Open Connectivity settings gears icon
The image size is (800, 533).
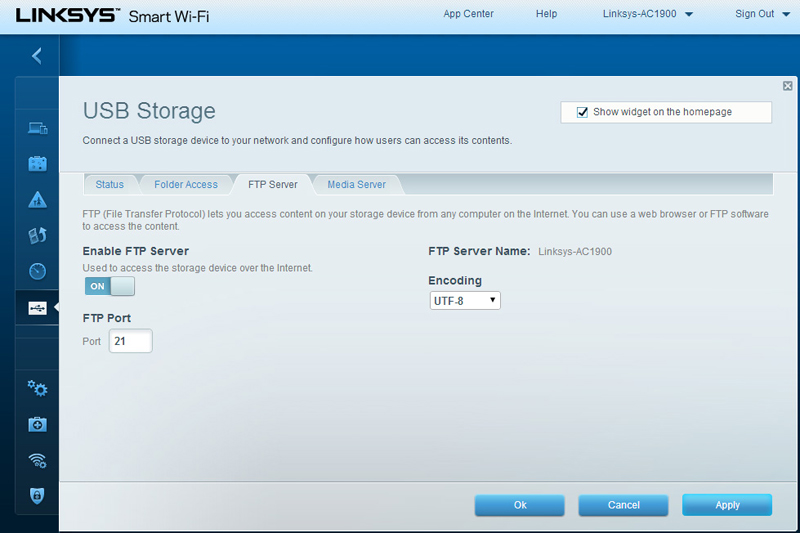(x=37, y=389)
